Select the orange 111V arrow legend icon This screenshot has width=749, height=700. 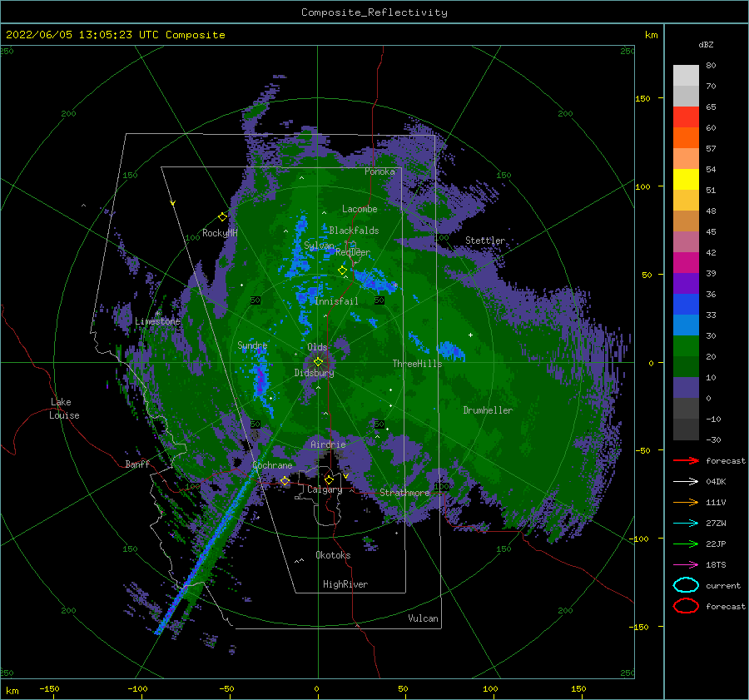[686, 502]
